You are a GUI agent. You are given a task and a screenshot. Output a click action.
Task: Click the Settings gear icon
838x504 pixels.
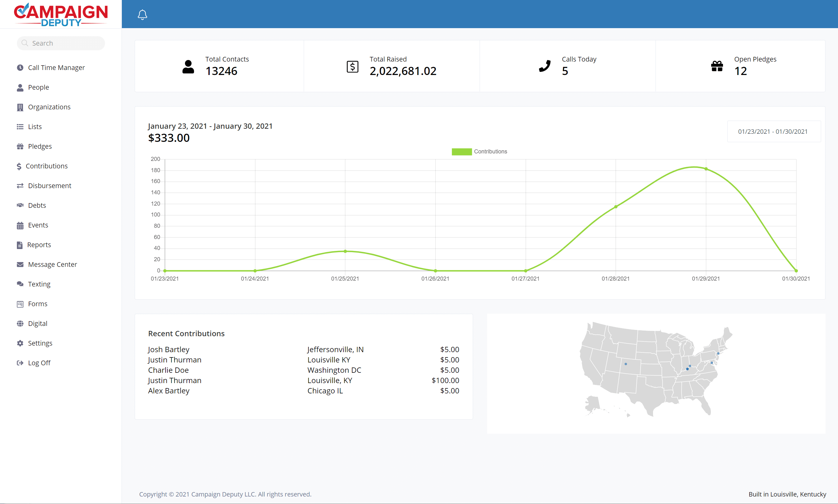tap(20, 343)
